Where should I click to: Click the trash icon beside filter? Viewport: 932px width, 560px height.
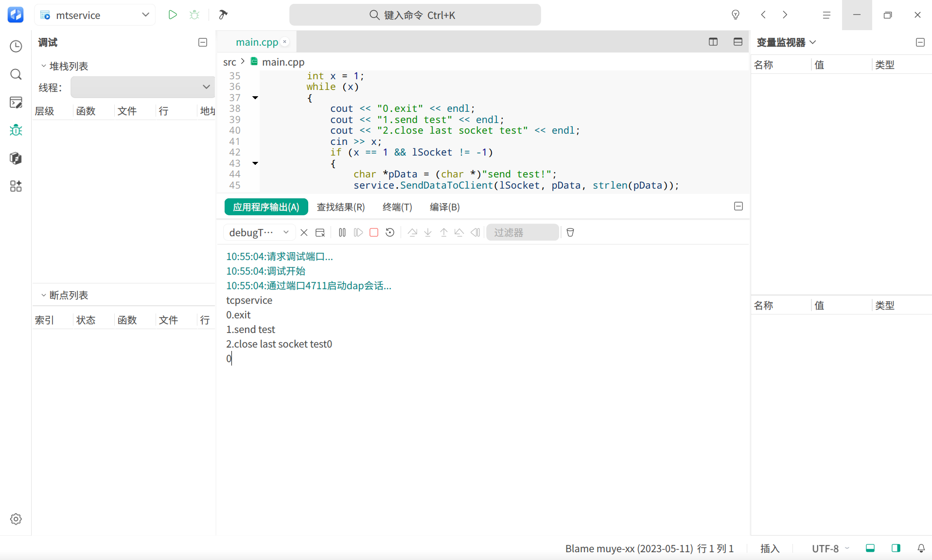pos(570,232)
